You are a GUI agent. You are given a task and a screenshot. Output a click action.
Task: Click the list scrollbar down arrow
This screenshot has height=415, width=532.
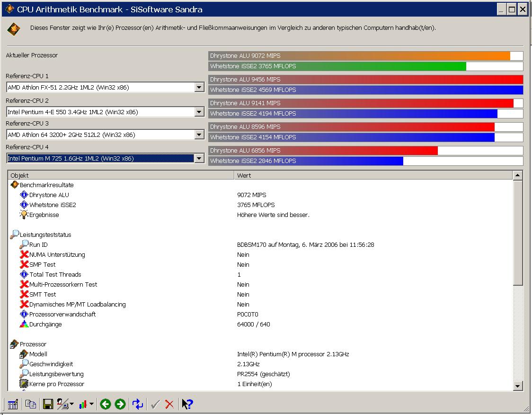[x=517, y=386]
